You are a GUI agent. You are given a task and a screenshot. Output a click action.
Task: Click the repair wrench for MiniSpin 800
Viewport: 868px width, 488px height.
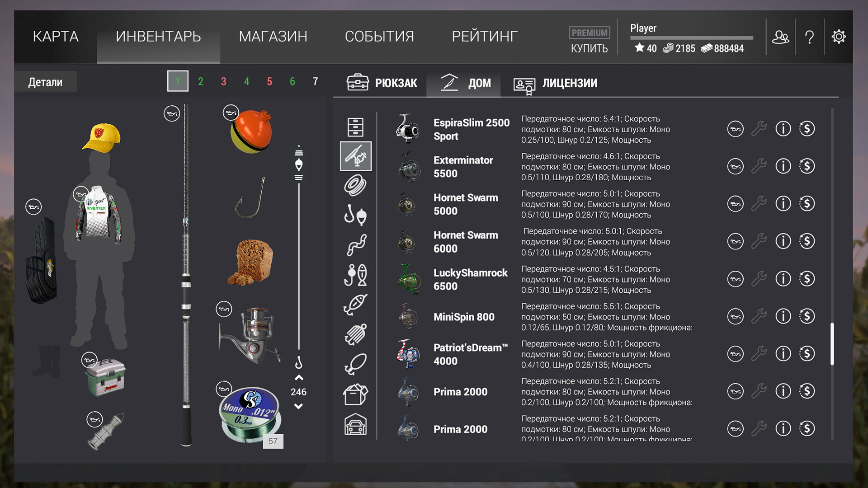(759, 316)
